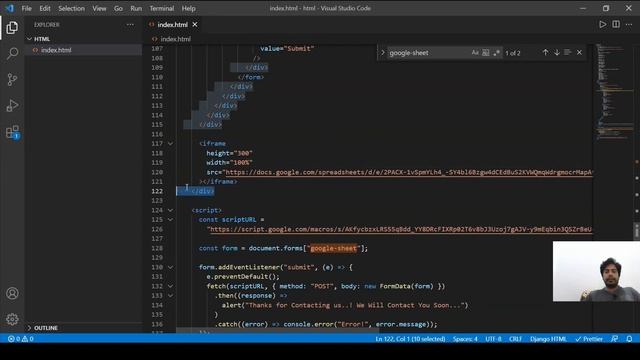Go to previous find match
640x360 pixels.
click(x=545, y=52)
